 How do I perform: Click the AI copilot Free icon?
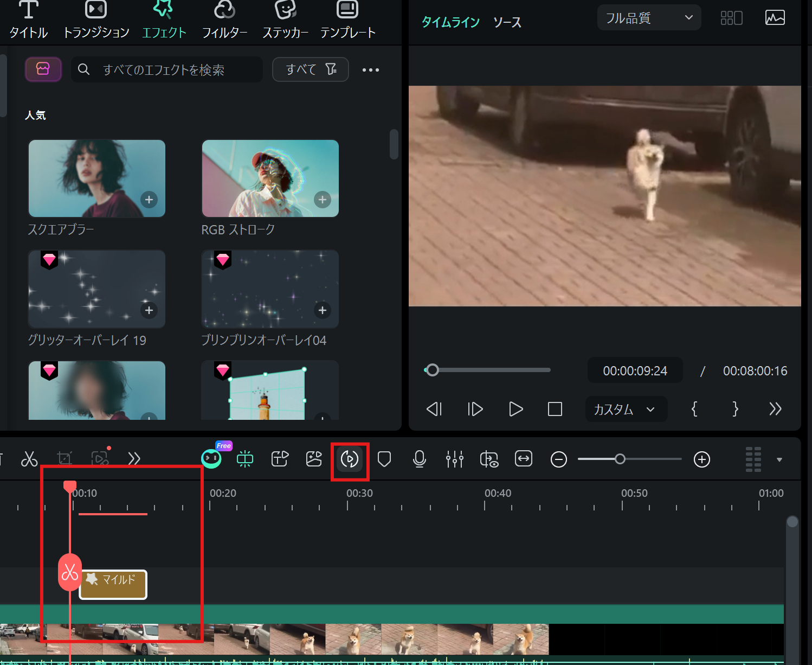[x=211, y=459]
